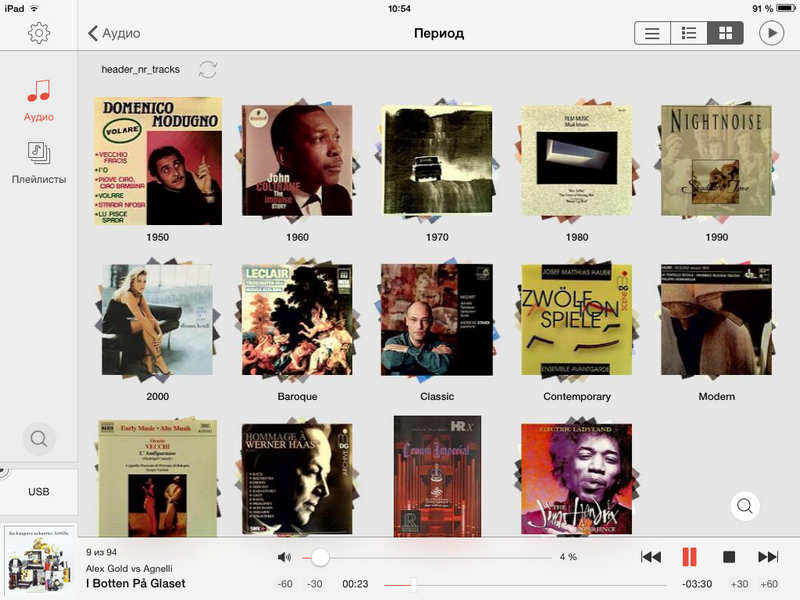Open the 1970 period album cover

[x=437, y=160]
